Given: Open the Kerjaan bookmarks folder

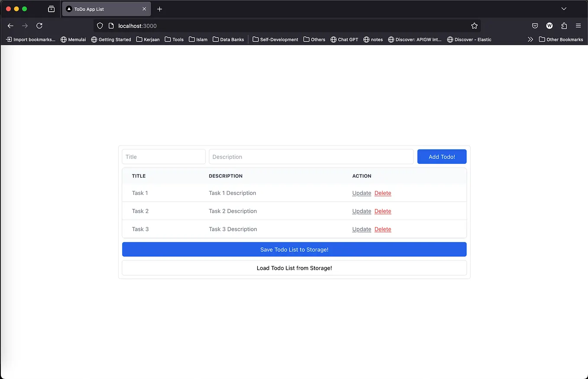Looking at the screenshot, I should [x=148, y=39].
